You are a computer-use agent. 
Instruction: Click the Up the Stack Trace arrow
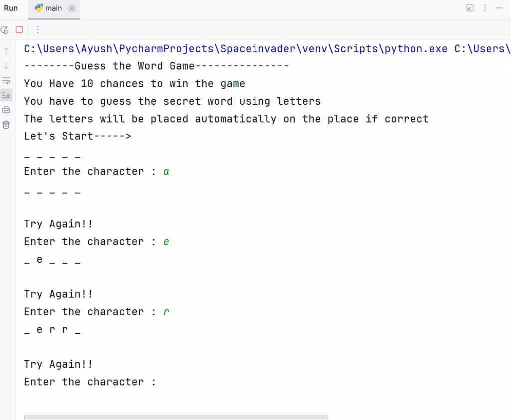point(6,51)
